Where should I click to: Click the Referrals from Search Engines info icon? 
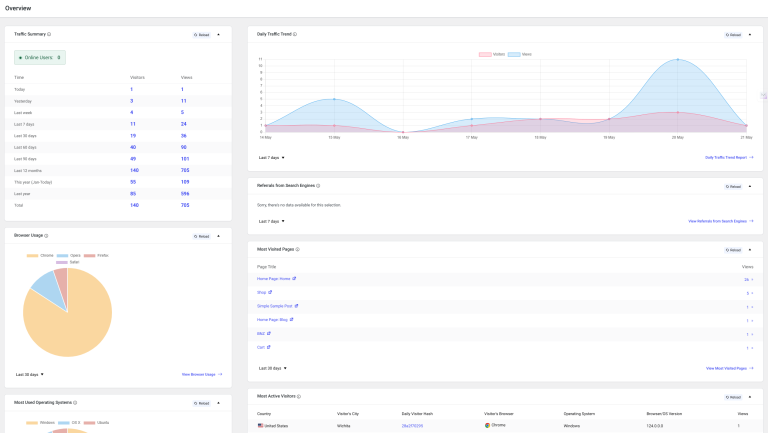[x=318, y=186]
